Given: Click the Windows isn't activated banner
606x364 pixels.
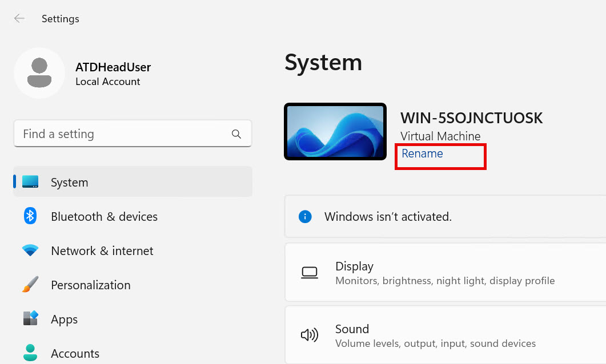Looking at the screenshot, I should click(x=446, y=217).
